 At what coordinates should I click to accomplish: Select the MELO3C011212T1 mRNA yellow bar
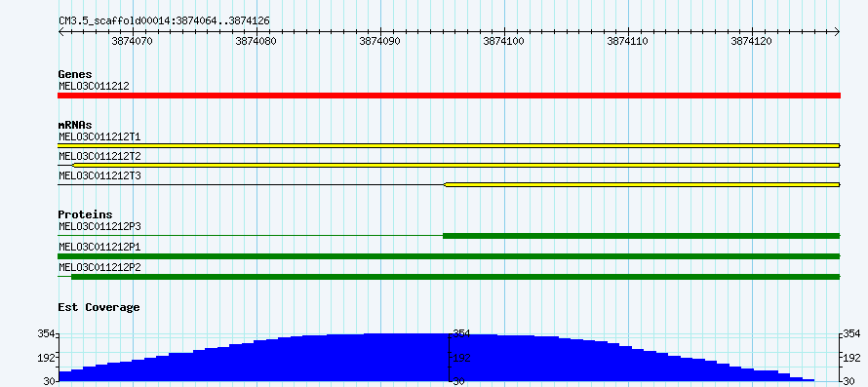point(449,145)
